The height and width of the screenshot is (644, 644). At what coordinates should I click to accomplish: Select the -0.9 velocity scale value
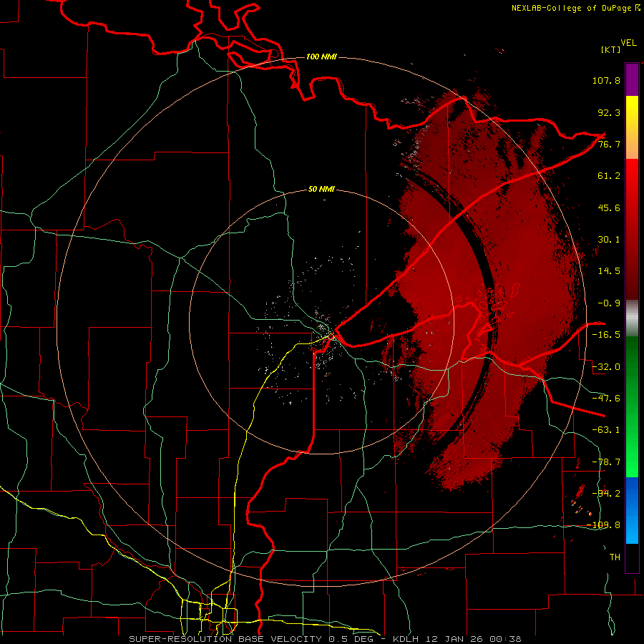(x=609, y=303)
